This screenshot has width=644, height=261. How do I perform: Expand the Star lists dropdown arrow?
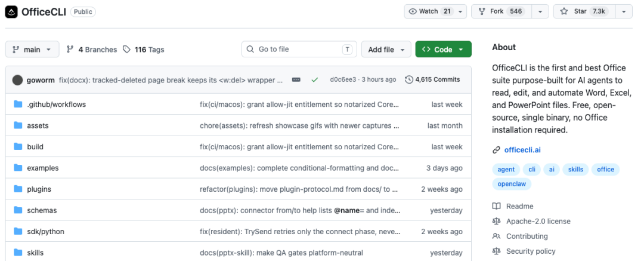(624, 11)
